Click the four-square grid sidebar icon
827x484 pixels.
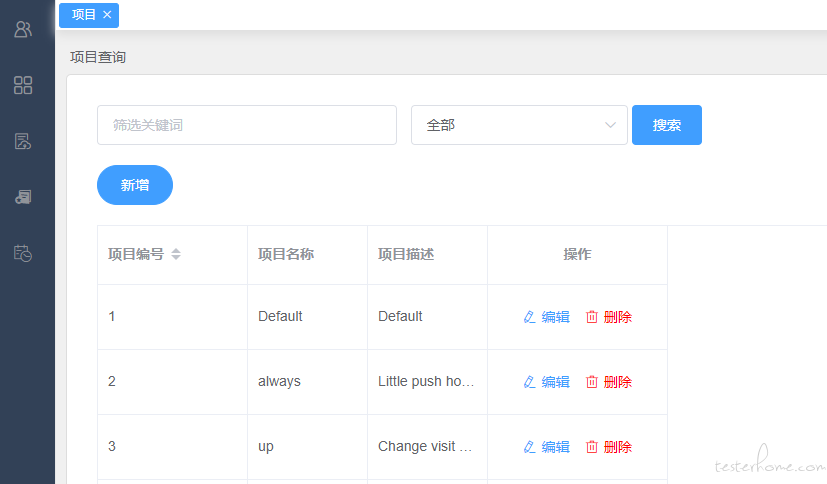(x=23, y=85)
